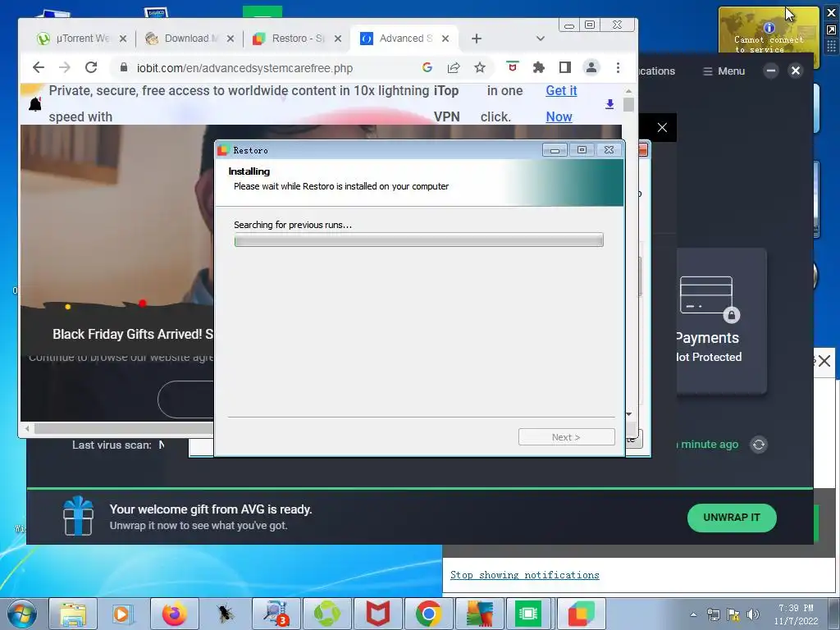Click the fly icon on the taskbar

point(225,614)
